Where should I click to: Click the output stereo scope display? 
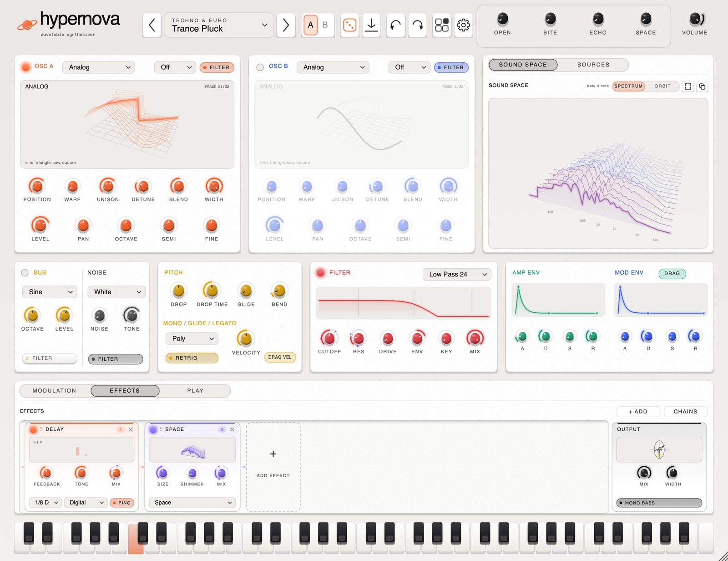659,450
